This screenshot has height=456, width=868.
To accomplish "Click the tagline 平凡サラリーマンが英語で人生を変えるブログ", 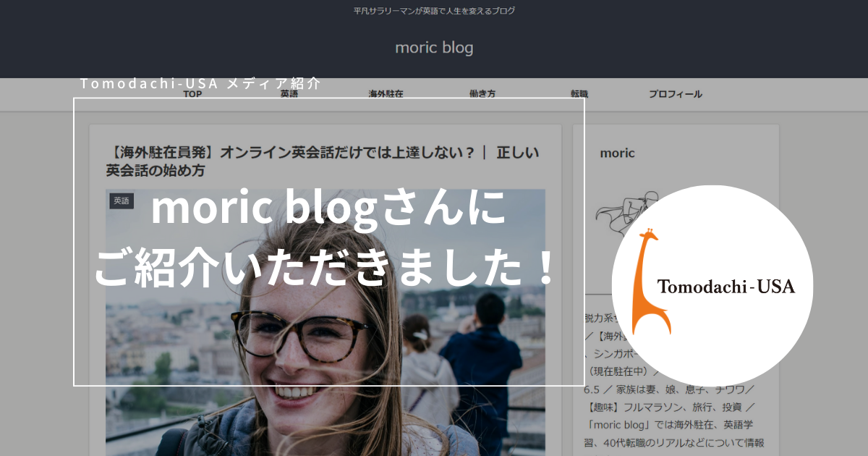I will click(434, 11).
